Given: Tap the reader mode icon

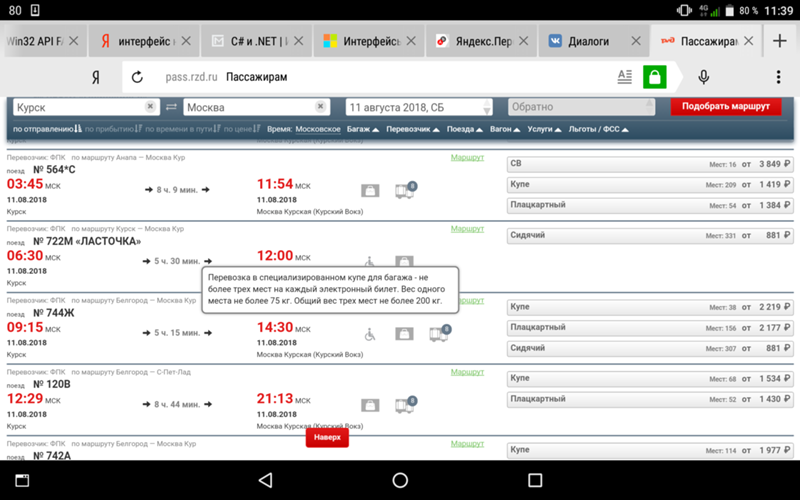Looking at the screenshot, I should [624, 77].
